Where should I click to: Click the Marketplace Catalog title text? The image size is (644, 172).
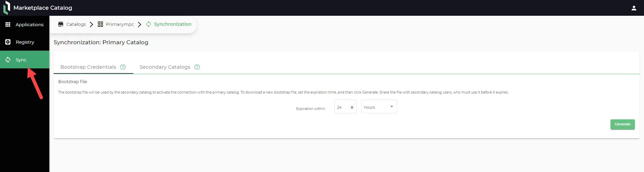43,8
